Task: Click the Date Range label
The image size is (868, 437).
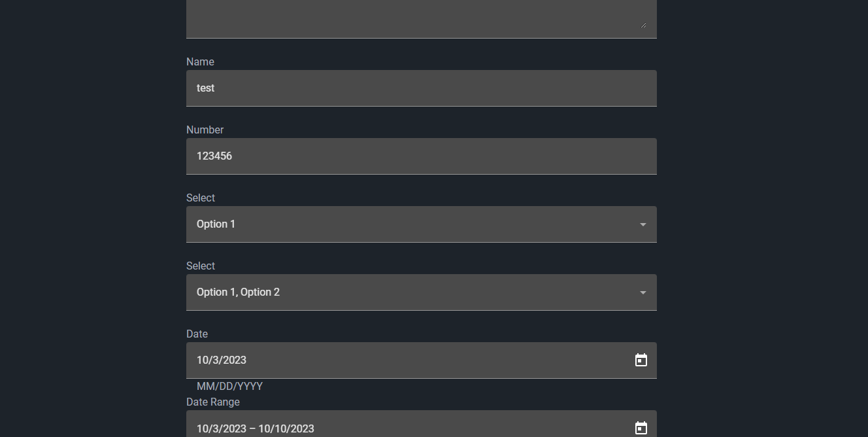Action: pos(213,402)
